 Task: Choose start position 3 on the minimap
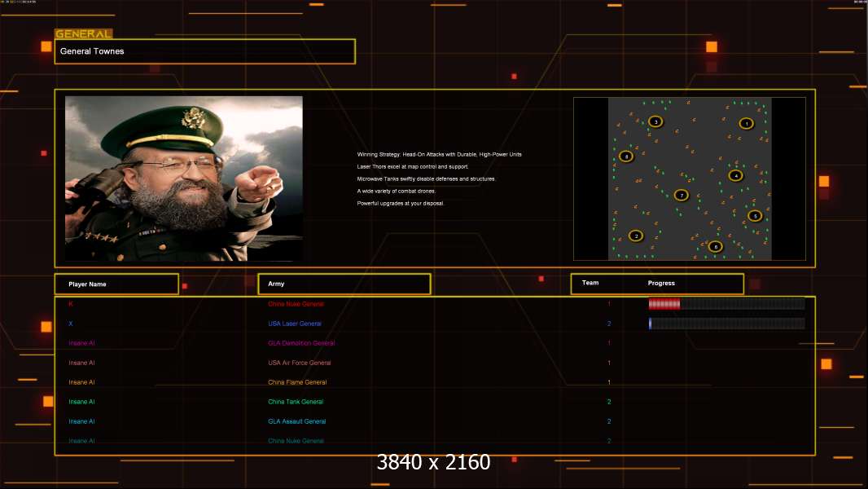[x=655, y=121]
